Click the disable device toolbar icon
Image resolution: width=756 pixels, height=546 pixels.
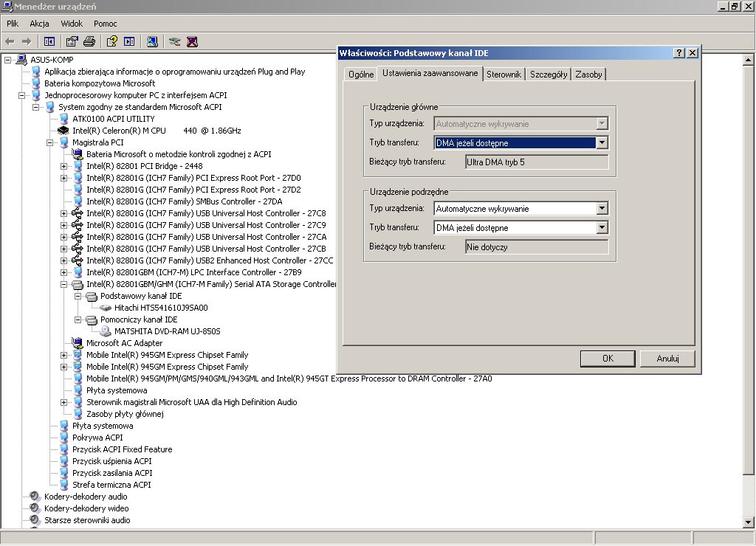(x=174, y=42)
